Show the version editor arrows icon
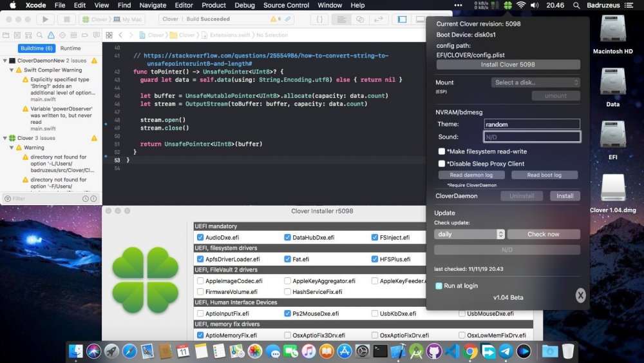644x363 pixels. coord(378,19)
